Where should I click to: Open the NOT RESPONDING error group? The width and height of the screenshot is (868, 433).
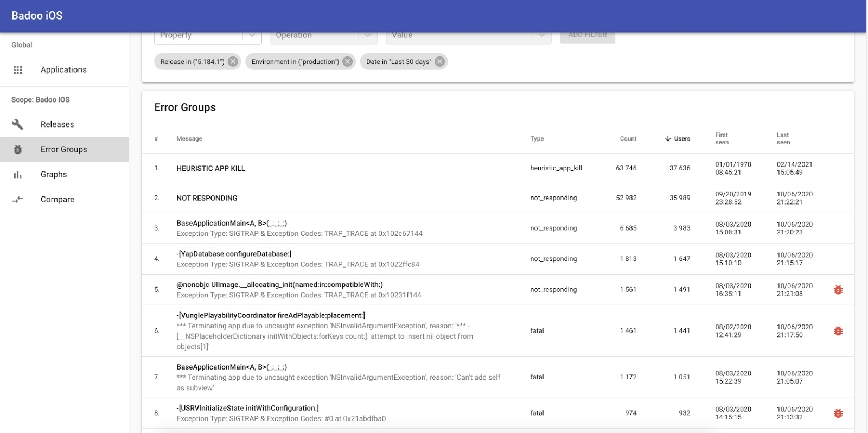[x=498, y=198]
